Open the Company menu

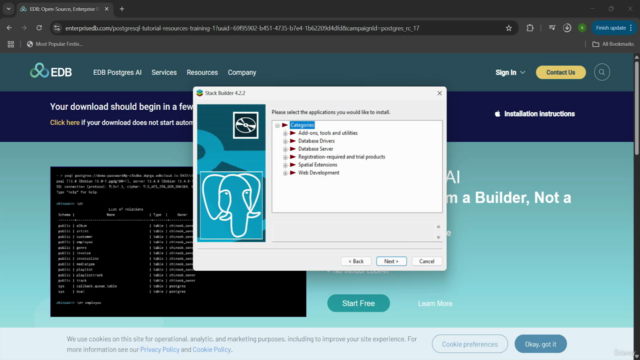(242, 72)
